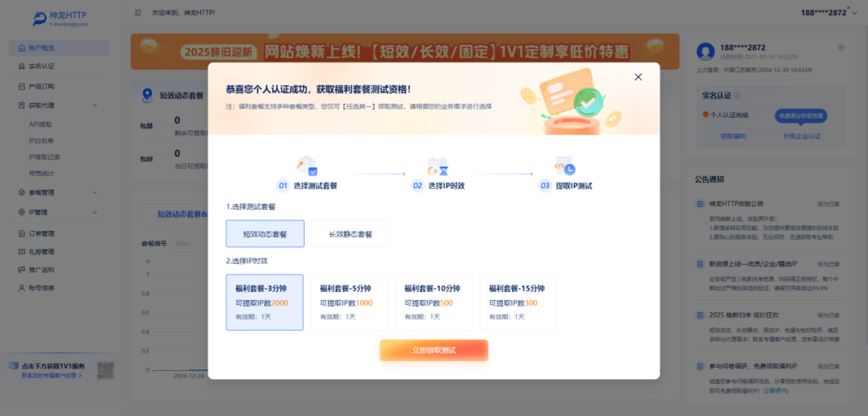This screenshot has height=416, width=868.
Task: Click the info icon next to 实名认证
Action: [x=737, y=96]
